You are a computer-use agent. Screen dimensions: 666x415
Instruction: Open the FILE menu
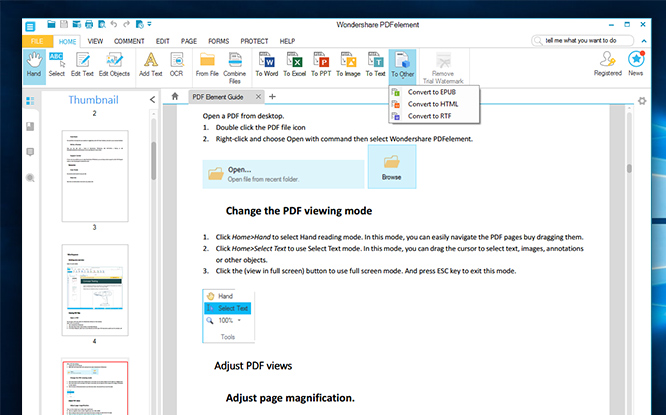(37, 41)
